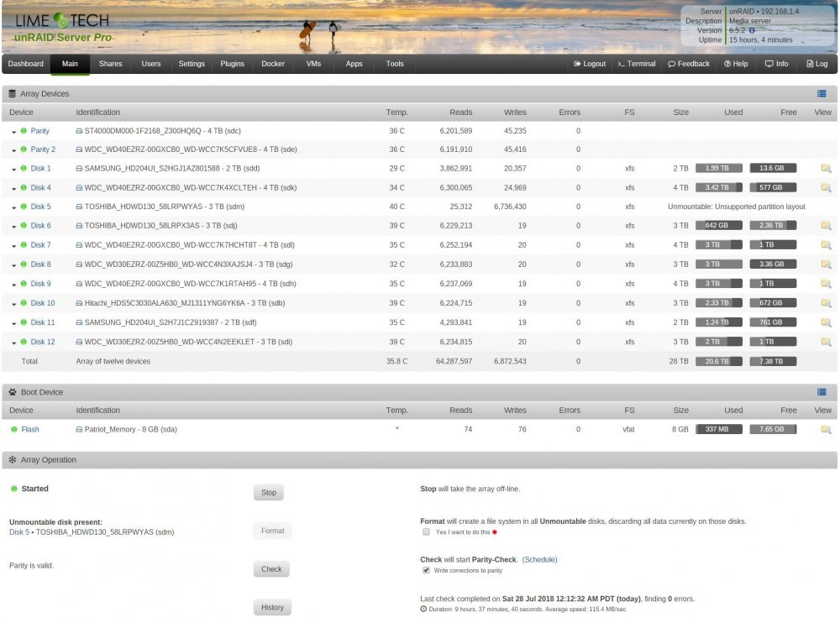Open the Disk 10 view folder icon
The height and width of the screenshot is (623, 840).
(x=826, y=303)
